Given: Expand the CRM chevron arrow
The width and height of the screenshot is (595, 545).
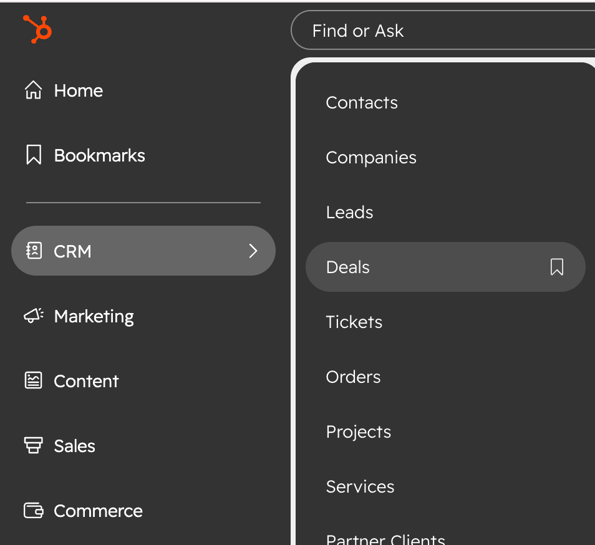Looking at the screenshot, I should coord(253,251).
